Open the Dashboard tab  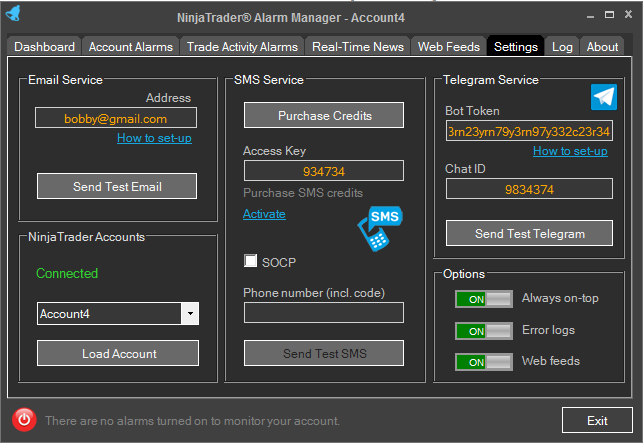(44, 47)
